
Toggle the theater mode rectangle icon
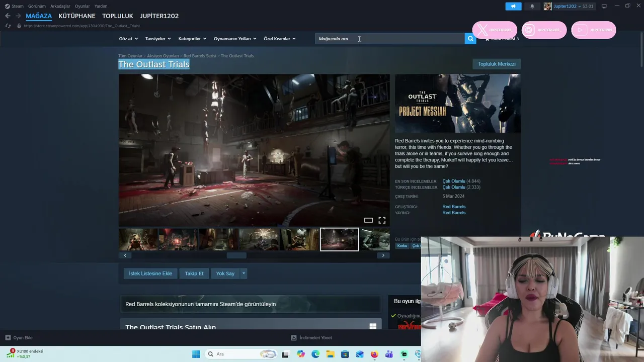(x=368, y=220)
